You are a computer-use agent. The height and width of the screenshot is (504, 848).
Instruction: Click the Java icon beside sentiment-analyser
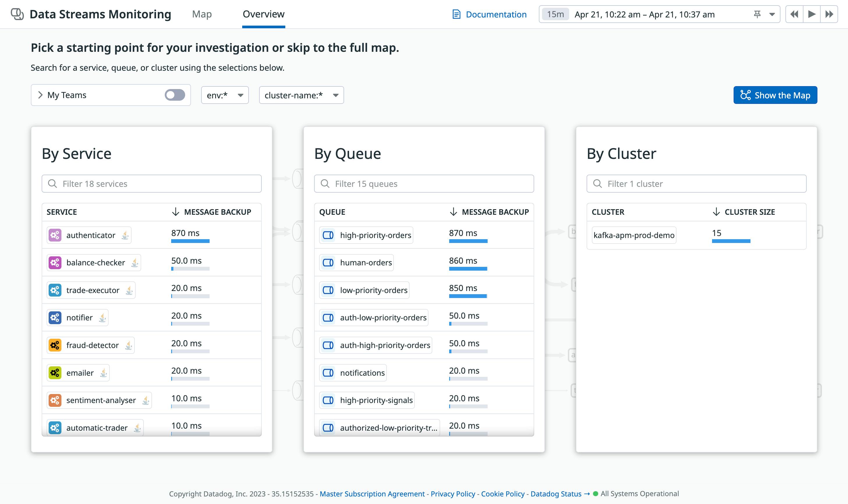146,400
